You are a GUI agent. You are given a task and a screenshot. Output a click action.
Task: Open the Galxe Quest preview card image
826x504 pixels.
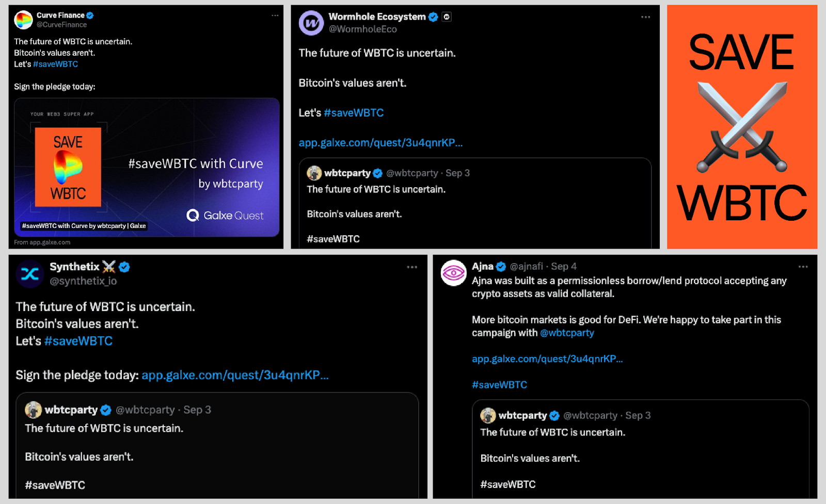click(147, 168)
